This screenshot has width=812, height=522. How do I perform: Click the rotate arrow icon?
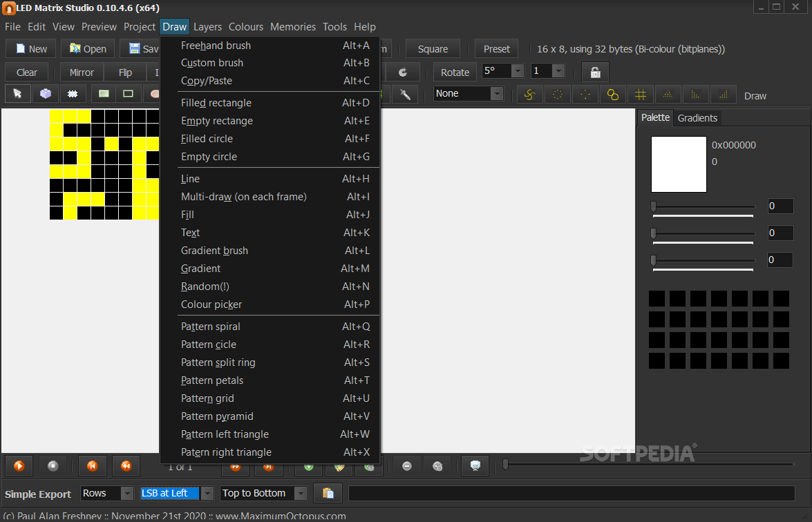tap(402, 72)
